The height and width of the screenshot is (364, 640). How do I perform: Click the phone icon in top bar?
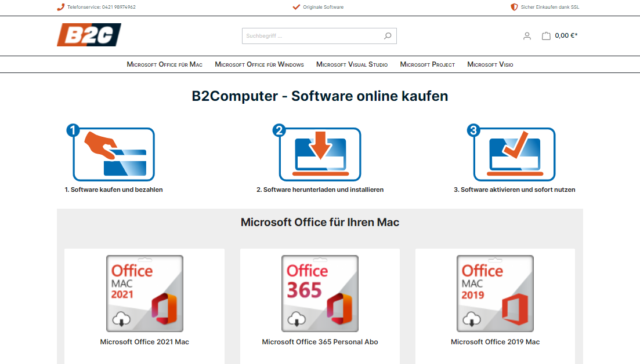coord(61,7)
